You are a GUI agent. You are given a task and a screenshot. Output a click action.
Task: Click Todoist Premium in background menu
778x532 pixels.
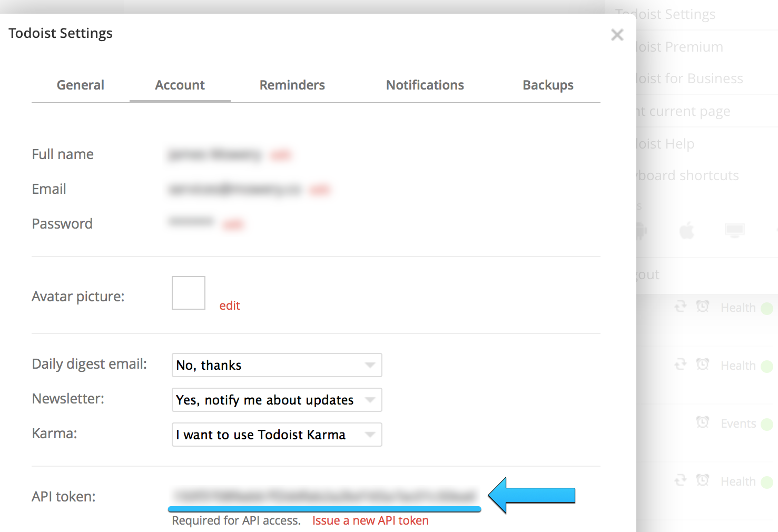click(x=679, y=47)
